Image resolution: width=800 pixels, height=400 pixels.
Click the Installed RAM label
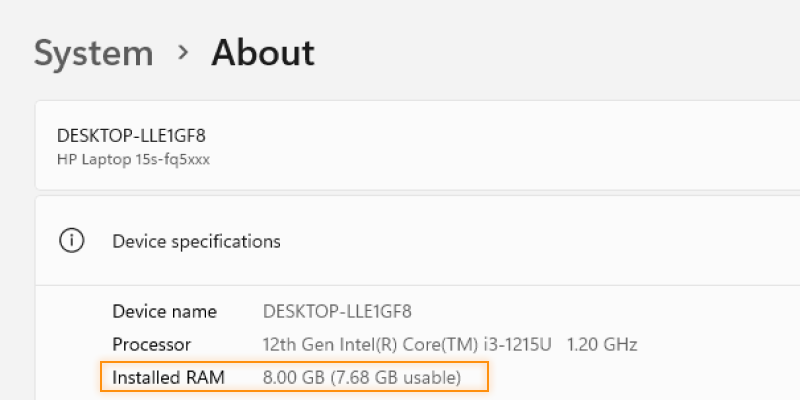[x=168, y=378]
